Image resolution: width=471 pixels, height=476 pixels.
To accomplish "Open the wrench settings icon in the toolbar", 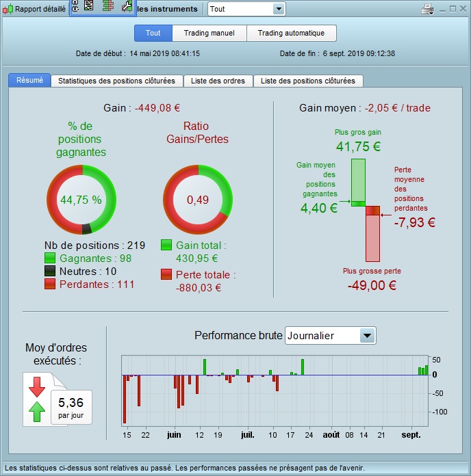I will tap(127, 5).
